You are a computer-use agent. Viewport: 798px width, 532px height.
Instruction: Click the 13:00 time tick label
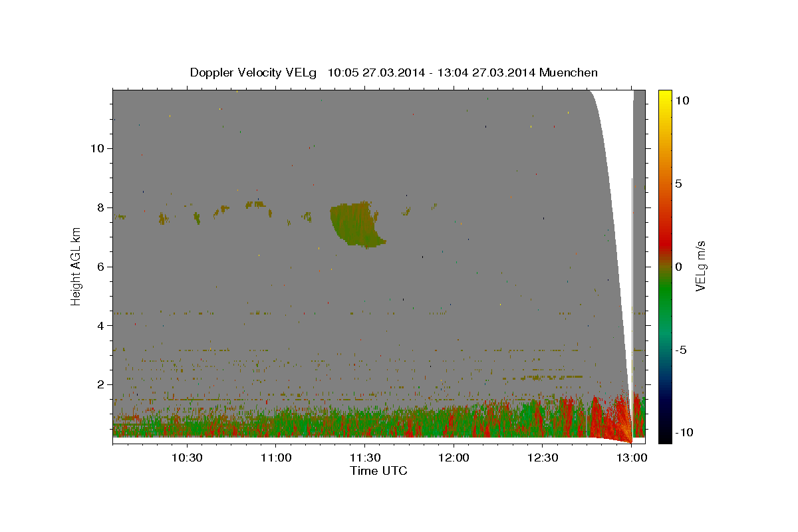[x=631, y=458]
